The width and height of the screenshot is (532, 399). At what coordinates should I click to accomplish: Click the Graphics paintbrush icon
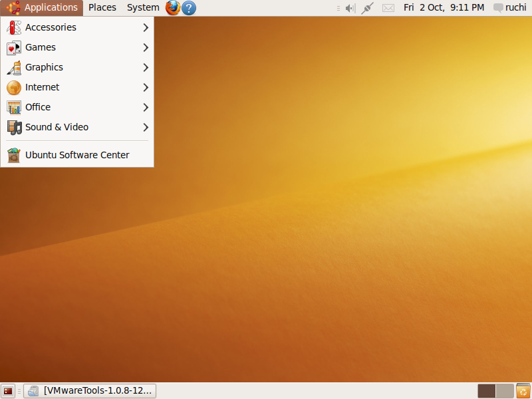(x=14, y=68)
